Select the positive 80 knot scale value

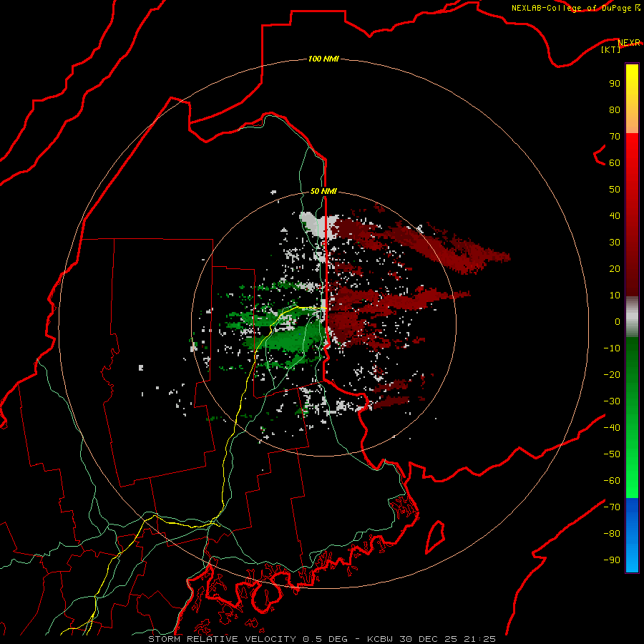[x=615, y=110]
